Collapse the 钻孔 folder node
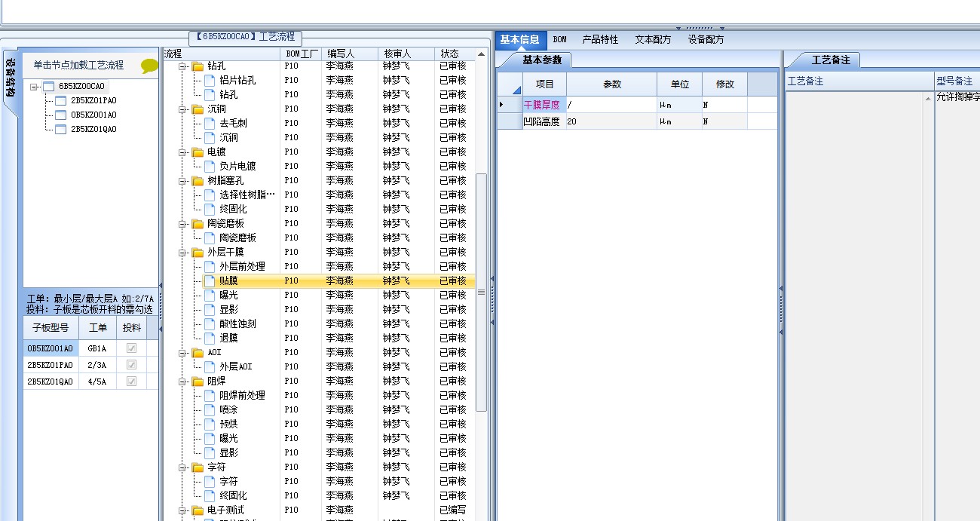Viewport: 980px width, 521px height. [182, 66]
